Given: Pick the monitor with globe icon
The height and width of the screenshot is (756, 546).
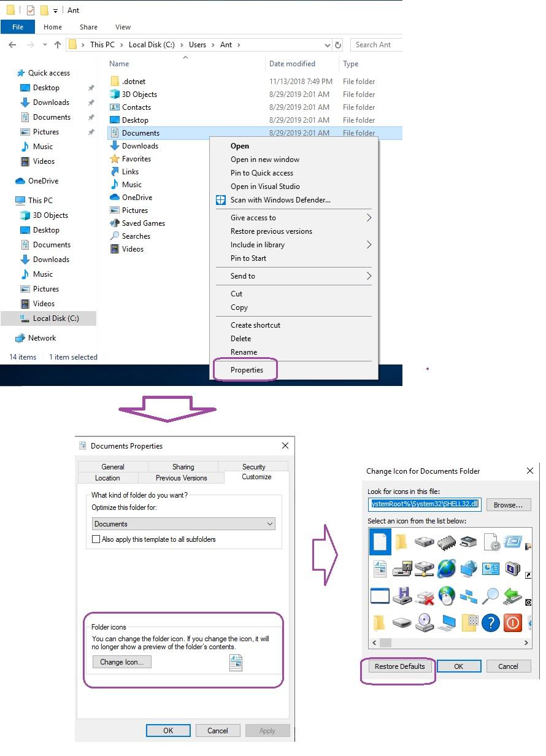Looking at the screenshot, I should pyautogui.click(x=469, y=568).
